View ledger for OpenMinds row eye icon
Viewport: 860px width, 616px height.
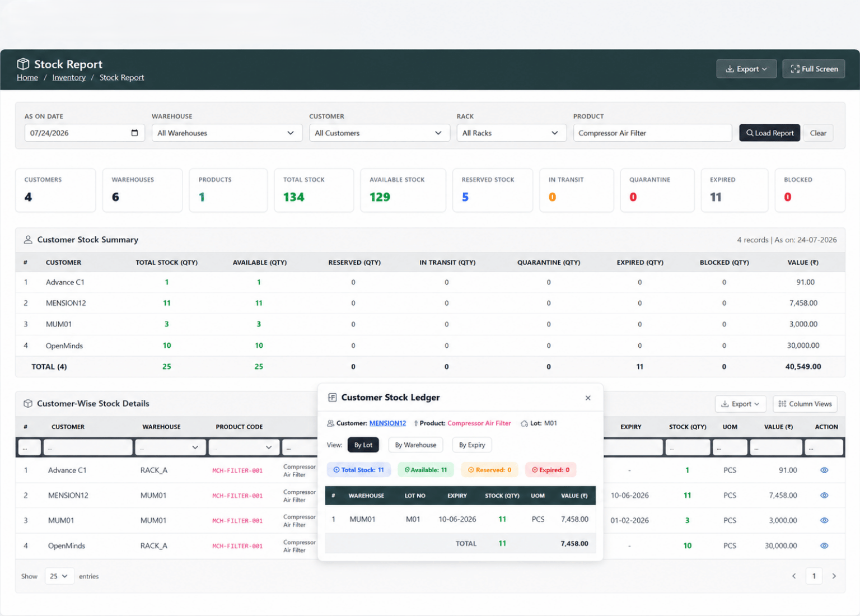(x=824, y=546)
